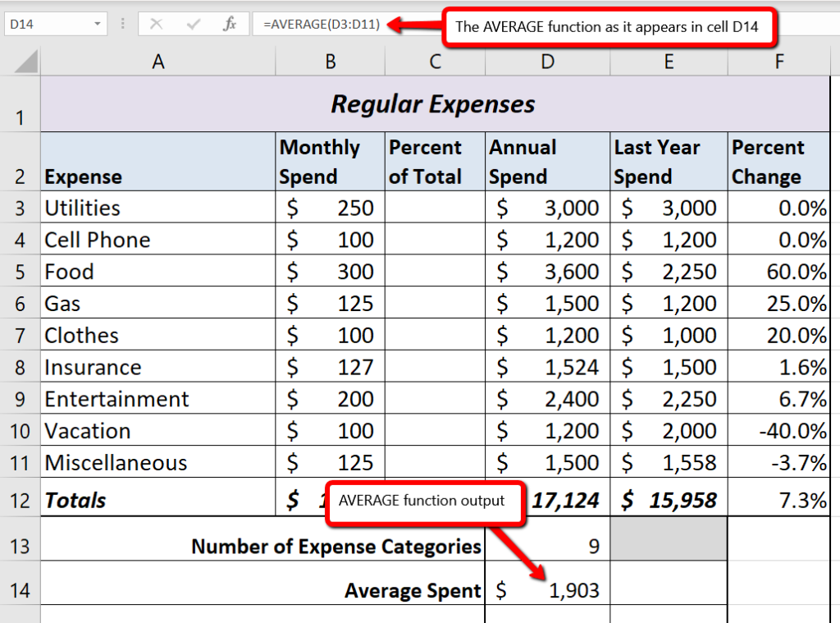Select the 60.0% percent change cell
Image resolution: width=840 pixels, height=623 pixels.
779,271
